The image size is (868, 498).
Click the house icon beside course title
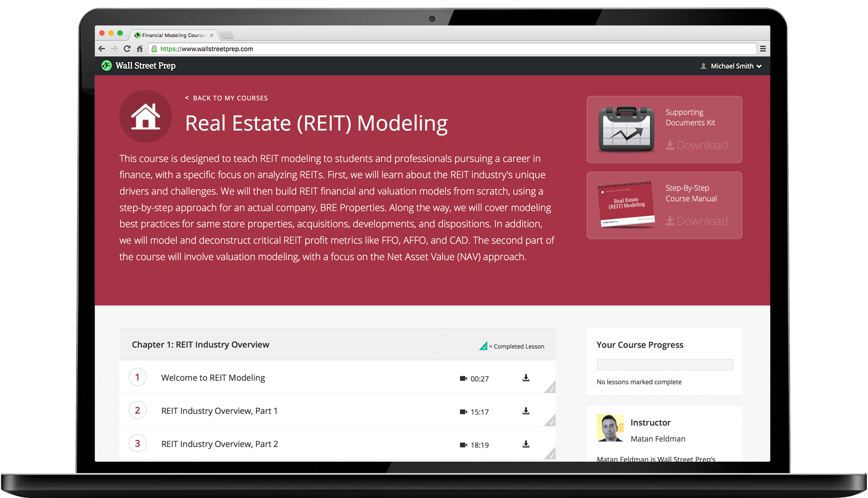pyautogui.click(x=145, y=116)
